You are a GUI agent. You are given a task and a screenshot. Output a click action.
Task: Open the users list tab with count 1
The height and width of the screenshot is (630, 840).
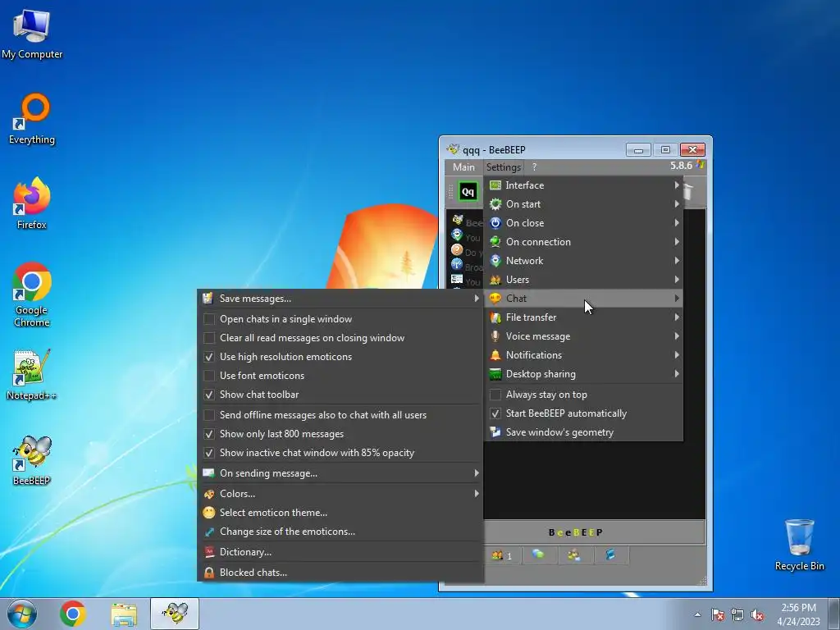pyautogui.click(x=502, y=555)
